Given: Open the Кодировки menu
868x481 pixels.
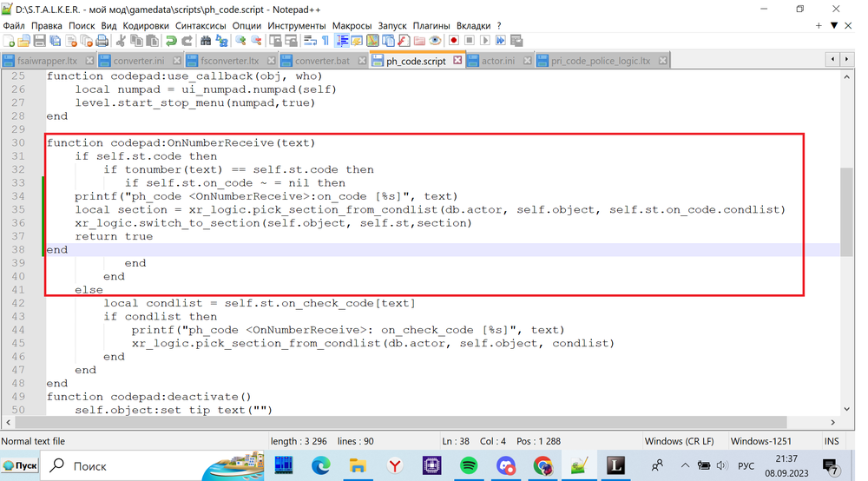Looking at the screenshot, I should pyautogui.click(x=146, y=25).
